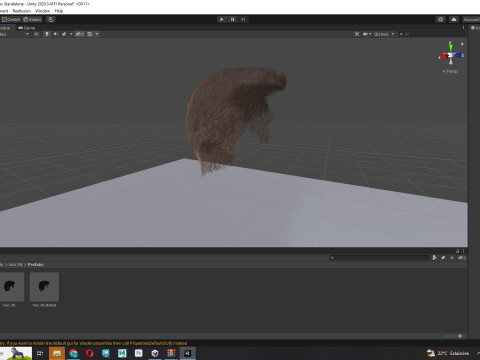Expand the scene camera dropdown arrow

click(370, 34)
